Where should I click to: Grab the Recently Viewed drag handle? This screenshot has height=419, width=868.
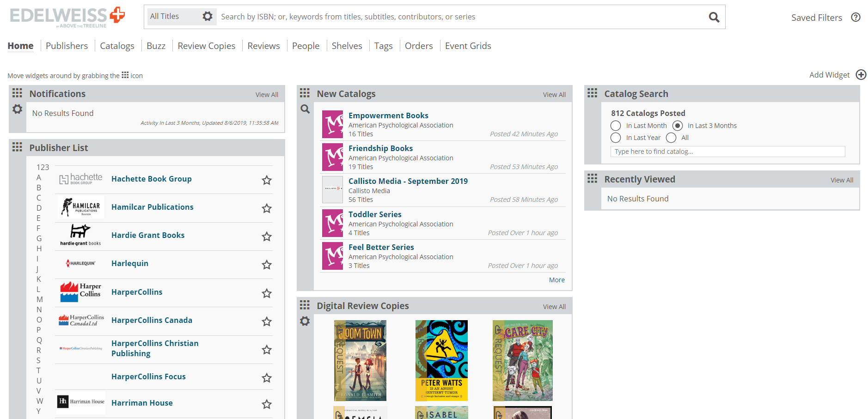coord(592,178)
